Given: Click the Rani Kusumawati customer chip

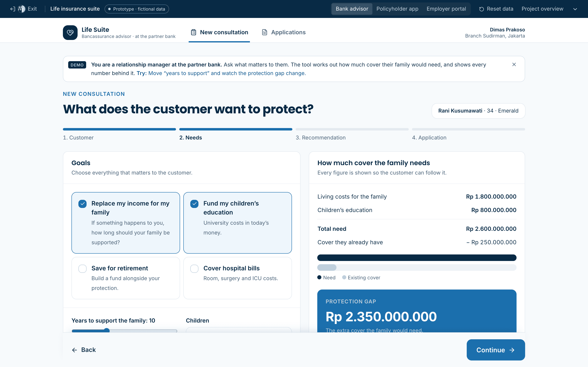Looking at the screenshot, I should point(478,111).
